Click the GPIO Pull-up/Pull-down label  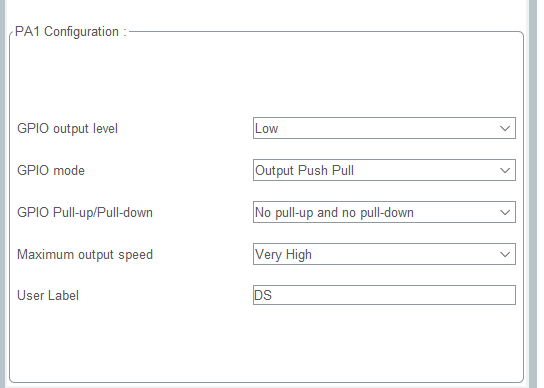click(85, 212)
